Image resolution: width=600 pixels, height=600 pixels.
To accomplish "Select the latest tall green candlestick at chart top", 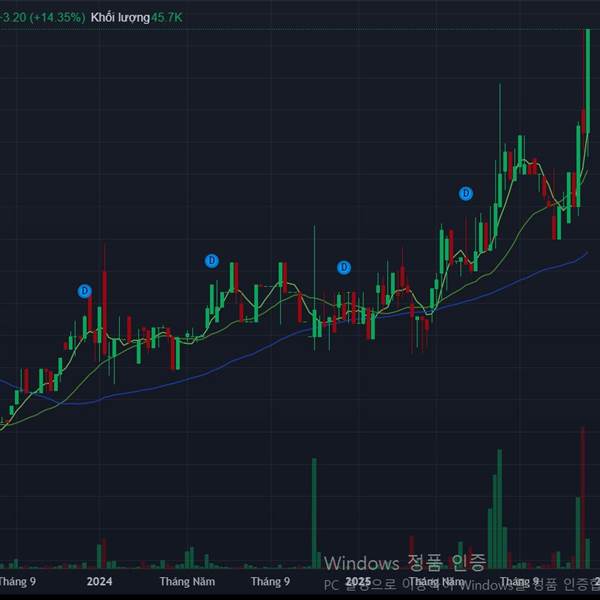I will [588, 81].
